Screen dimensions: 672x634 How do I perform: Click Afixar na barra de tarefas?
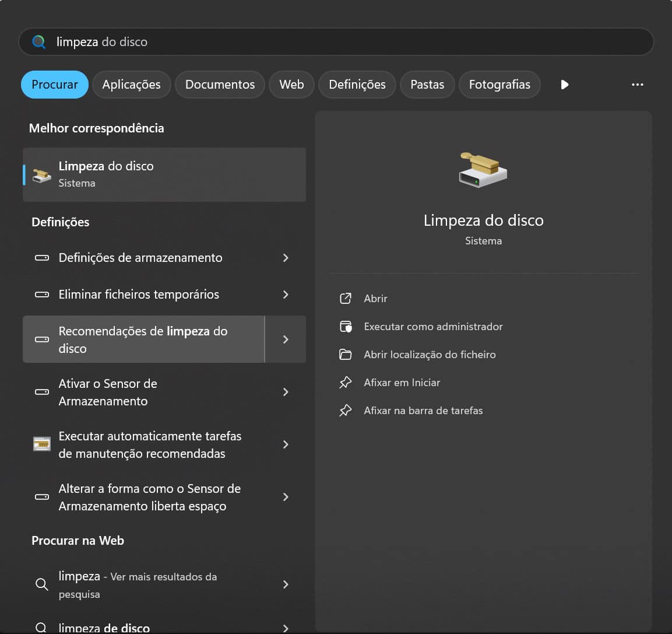click(x=424, y=410)
